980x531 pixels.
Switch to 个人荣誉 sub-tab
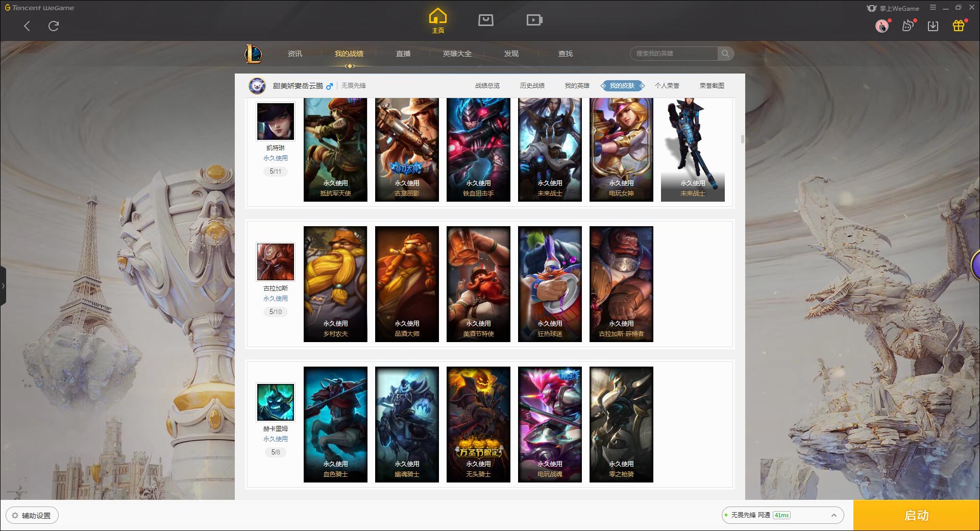[667, 86]
